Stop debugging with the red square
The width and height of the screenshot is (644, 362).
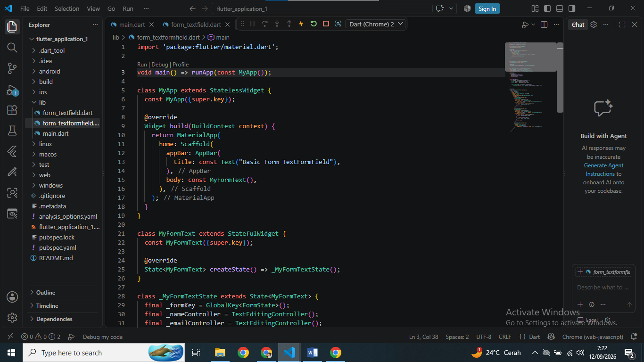pos(326,24)
